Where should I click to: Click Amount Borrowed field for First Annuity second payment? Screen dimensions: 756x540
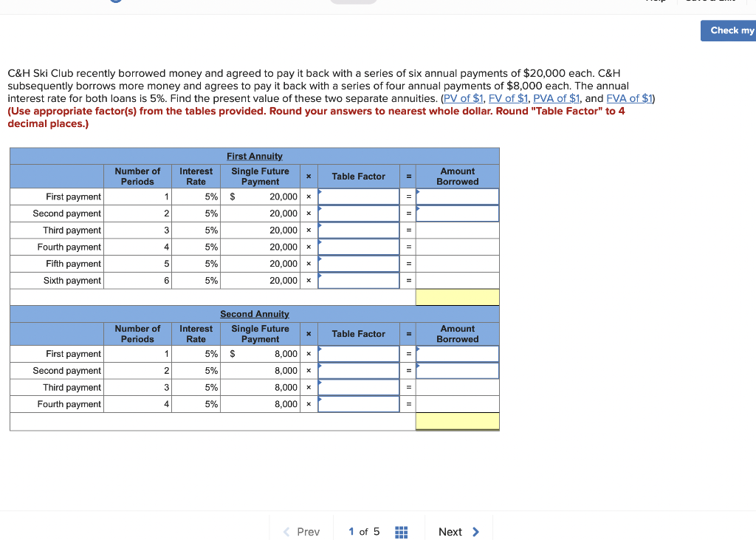coord(458,213)
